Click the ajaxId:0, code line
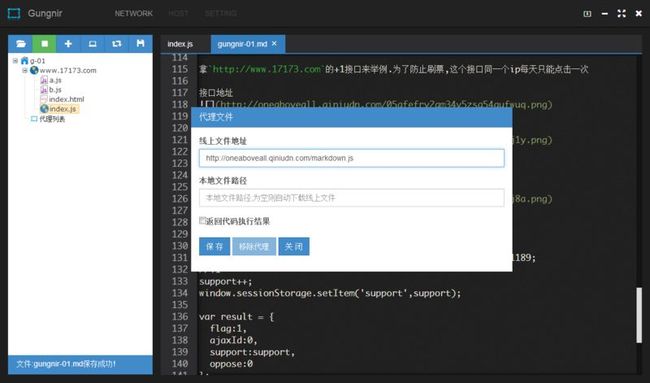Viewport: 650px width, 383px height. [x=233, y=340]
